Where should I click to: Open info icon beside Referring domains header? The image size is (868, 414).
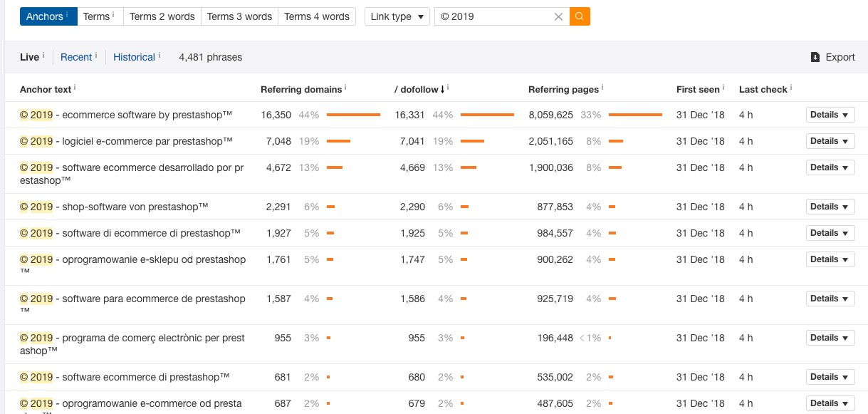pos(345,88)
